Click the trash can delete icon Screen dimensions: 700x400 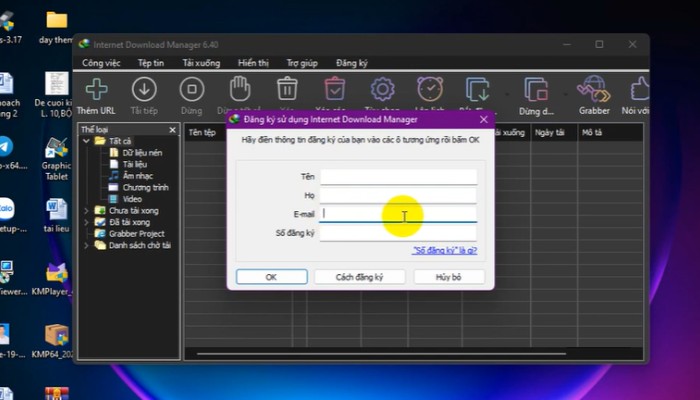[x=287, y=88]
